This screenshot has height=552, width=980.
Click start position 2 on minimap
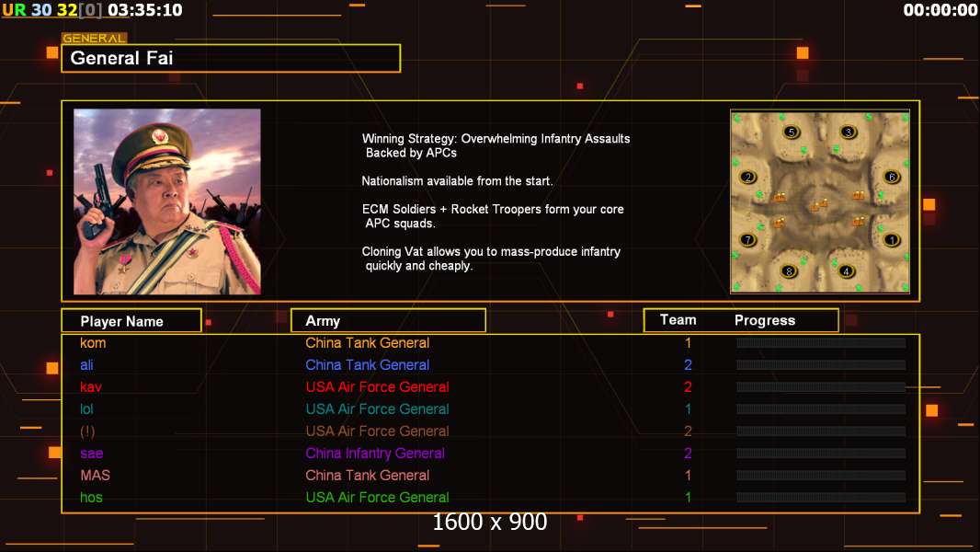(748, 177)
